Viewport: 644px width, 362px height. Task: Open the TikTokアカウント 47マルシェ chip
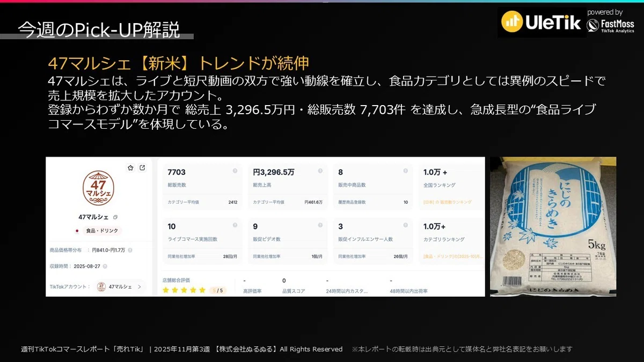[121, 287]
